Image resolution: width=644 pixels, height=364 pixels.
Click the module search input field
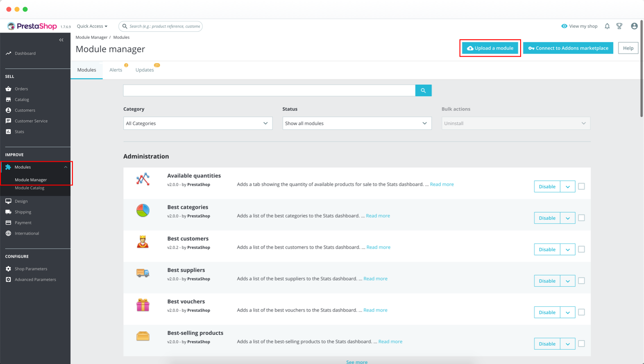[269, 91]
